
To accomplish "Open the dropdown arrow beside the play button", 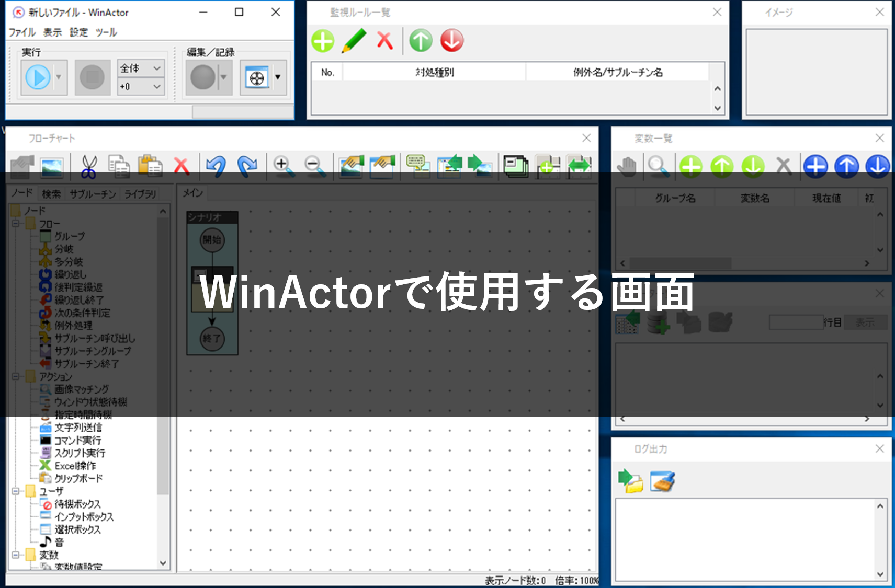I will pos(59,77).
